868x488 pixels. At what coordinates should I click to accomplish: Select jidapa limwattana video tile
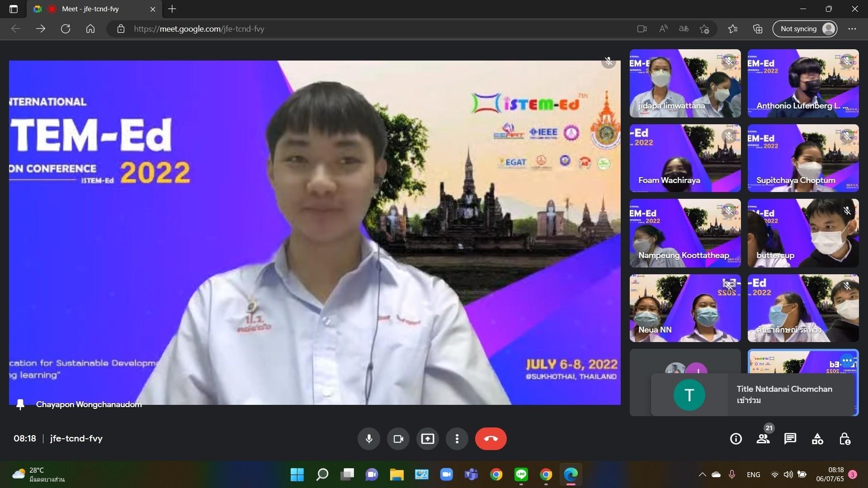[685, 83]
